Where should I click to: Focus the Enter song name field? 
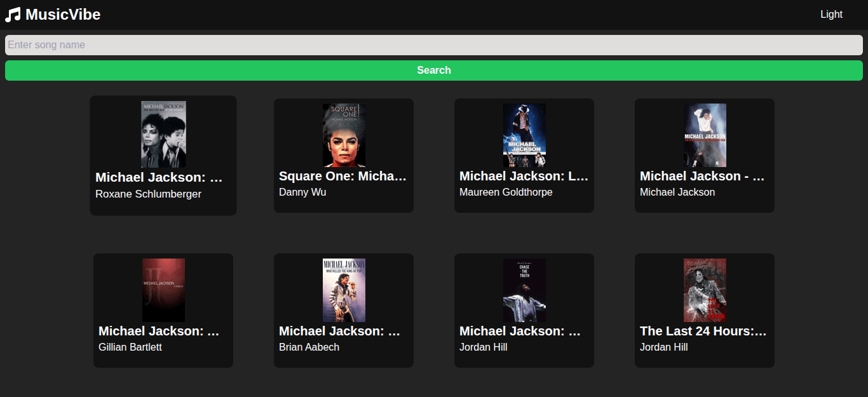pos(433,45)
